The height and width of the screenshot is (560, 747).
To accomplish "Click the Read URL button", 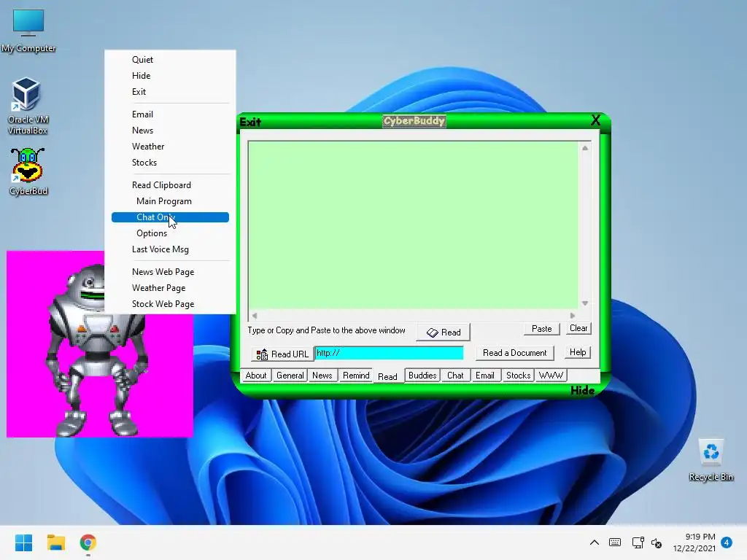I will point(282,354).
